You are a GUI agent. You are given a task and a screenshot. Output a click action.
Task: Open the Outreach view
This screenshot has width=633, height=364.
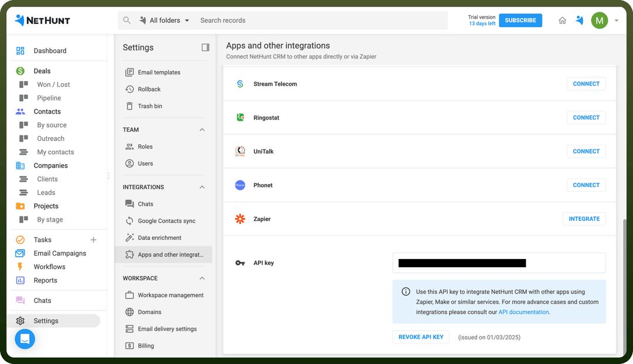tap(50, 138)
